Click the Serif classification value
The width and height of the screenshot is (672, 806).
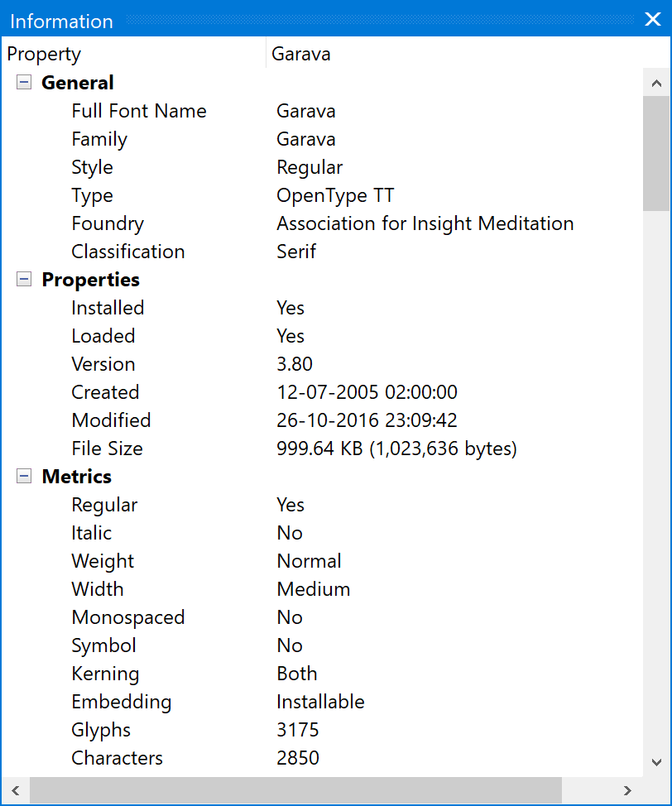pyautogui.click(x=296, y=252)
